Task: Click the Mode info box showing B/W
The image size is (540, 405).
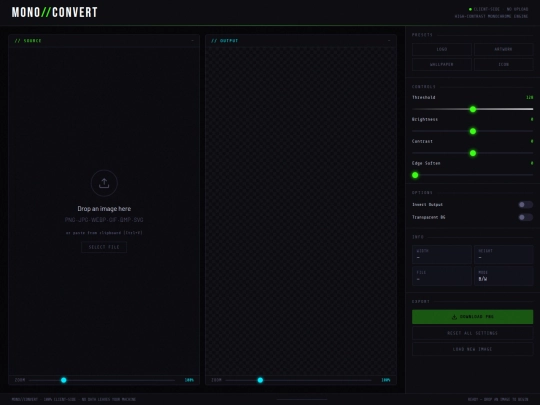Action: (x=503, y=276)
